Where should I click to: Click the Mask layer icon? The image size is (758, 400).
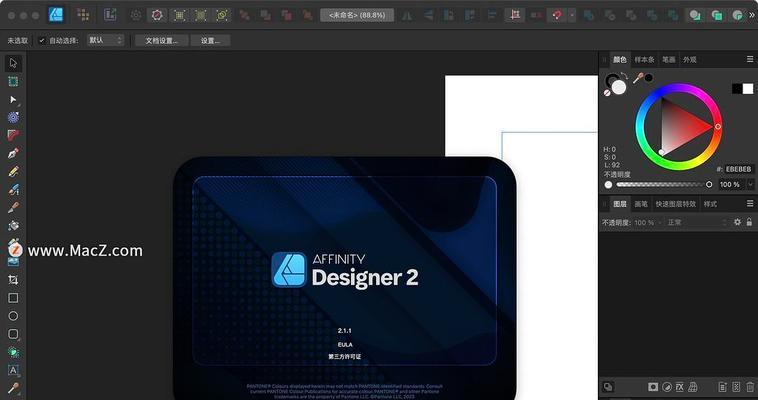coord(653,387)
